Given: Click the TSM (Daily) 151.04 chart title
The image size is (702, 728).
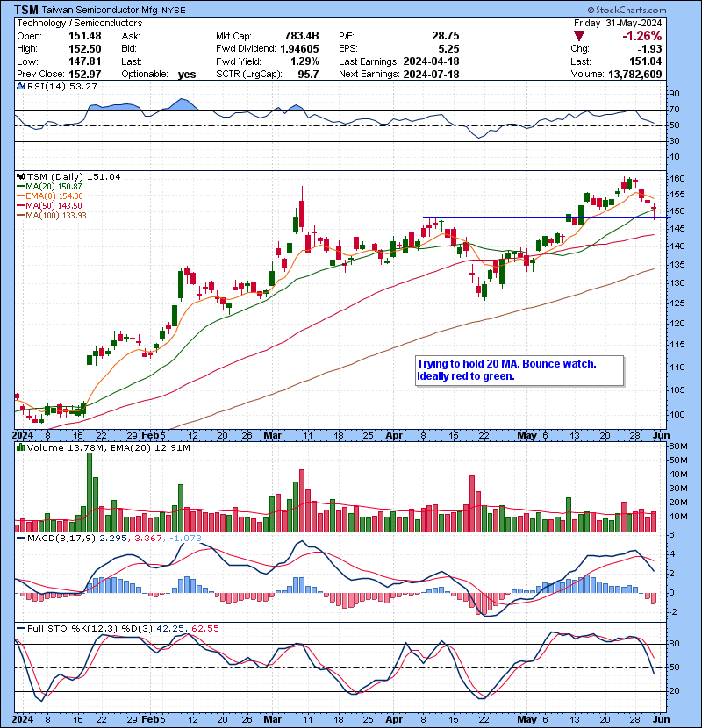Looking at the screenshot, I should pos(74,177).
